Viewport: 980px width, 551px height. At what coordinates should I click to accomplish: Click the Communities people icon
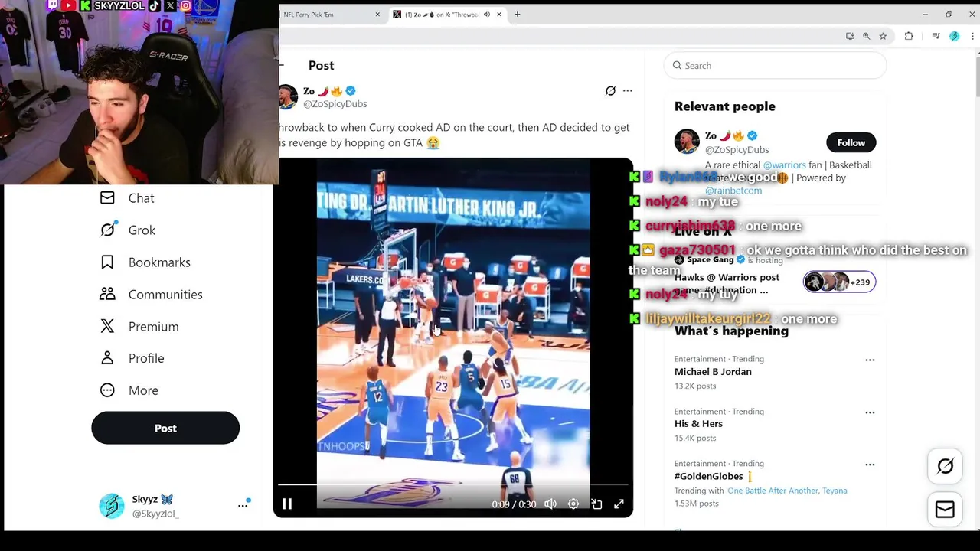[x=107, y=295]
